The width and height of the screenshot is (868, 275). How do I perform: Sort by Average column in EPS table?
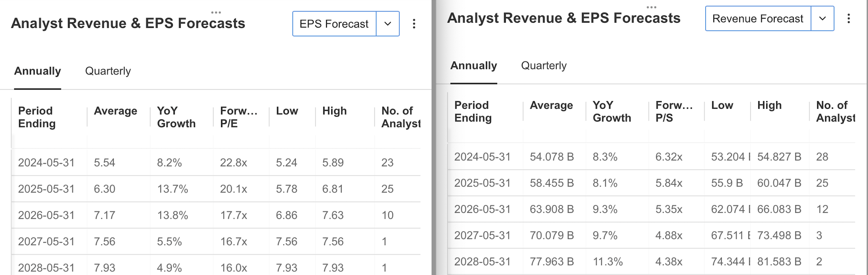tap(115, 111)
